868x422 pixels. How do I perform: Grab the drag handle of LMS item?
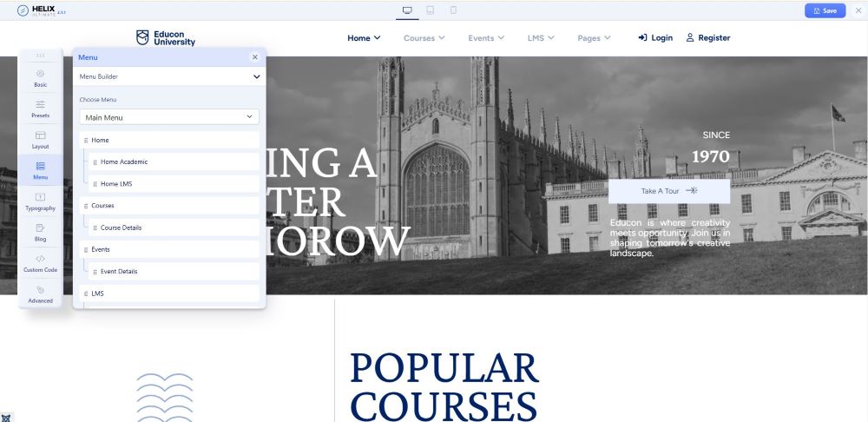86,293
